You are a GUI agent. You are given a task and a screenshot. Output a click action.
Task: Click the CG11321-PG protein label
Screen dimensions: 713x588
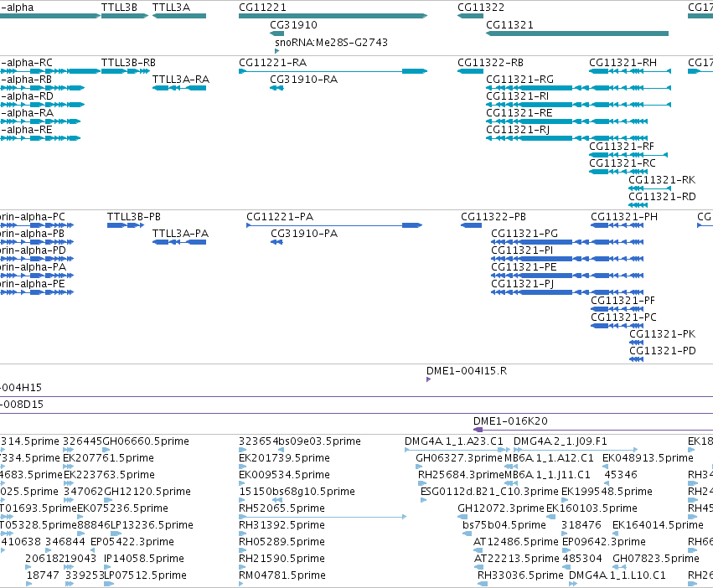point(524,234)
